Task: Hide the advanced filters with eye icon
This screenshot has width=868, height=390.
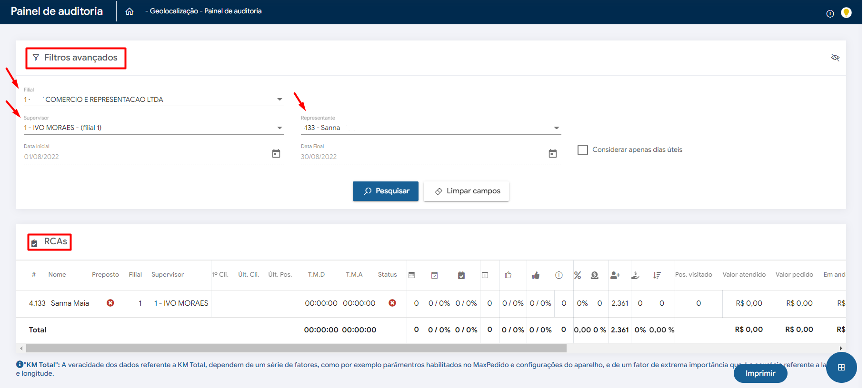Action: pos(835,58)
